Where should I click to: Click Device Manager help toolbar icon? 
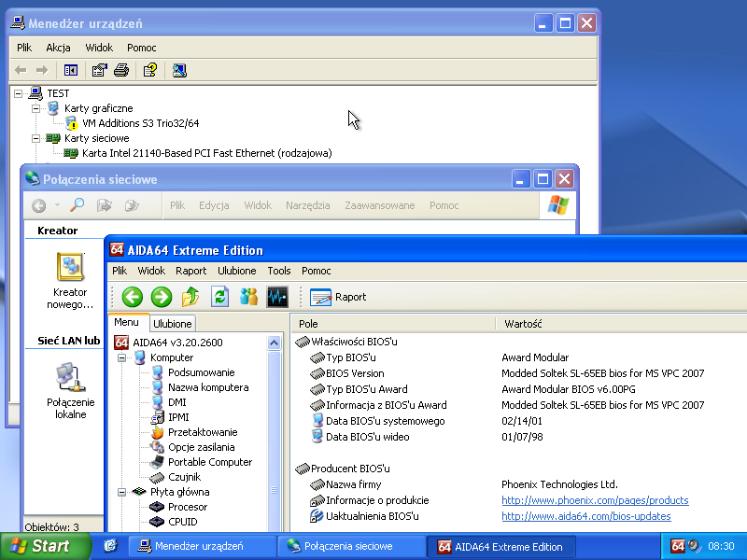[150, 71]
